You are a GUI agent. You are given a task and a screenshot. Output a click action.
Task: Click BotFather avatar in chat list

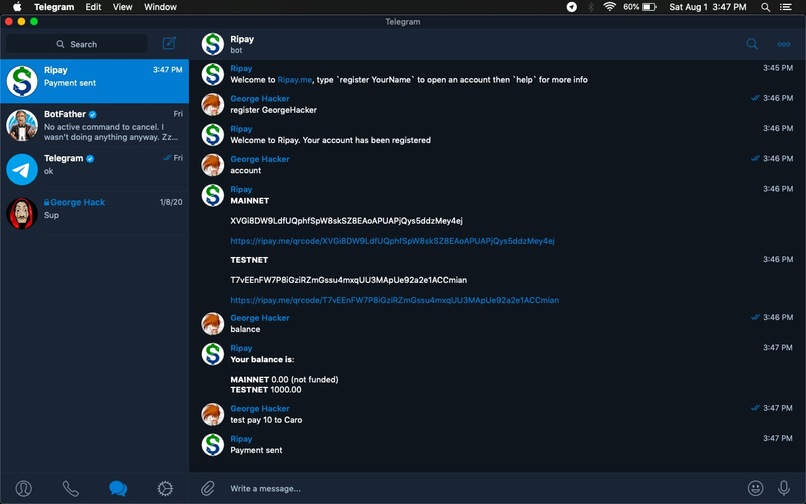22,125
